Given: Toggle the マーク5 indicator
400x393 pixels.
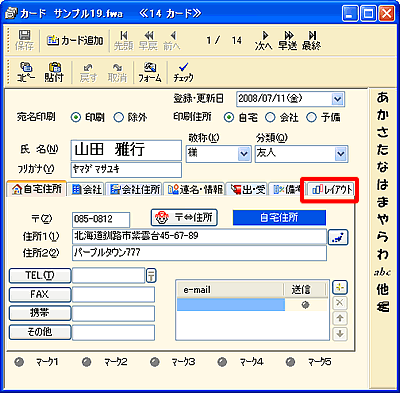Looking at the screenshot, I should tap(291, 362).
